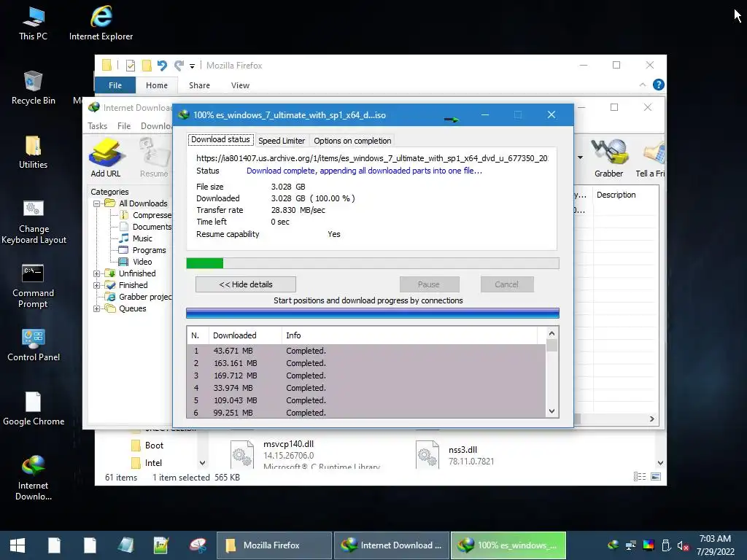Collapse the All Downloads tree node
The height and width of the screenshot is (560, 747).
[x=97, y=203]
